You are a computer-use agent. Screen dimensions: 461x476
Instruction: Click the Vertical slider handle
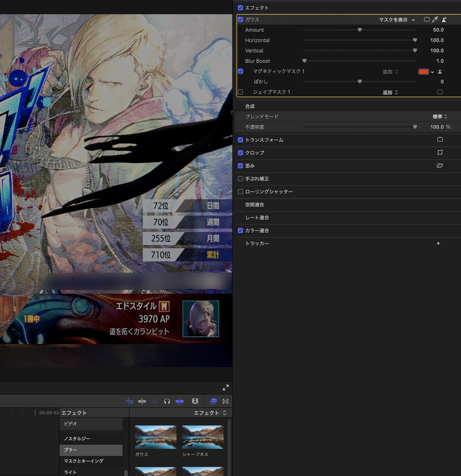click(x=415, y=51)
